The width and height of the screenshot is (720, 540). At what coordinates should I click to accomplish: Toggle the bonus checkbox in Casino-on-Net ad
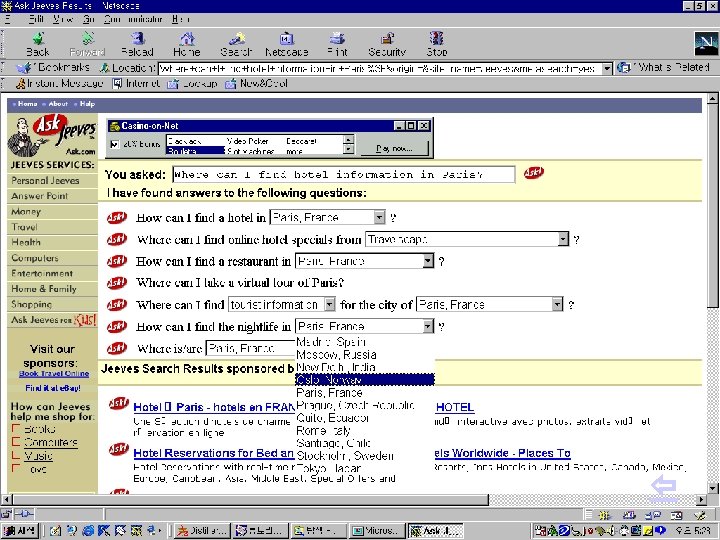(x=114, y=144)
